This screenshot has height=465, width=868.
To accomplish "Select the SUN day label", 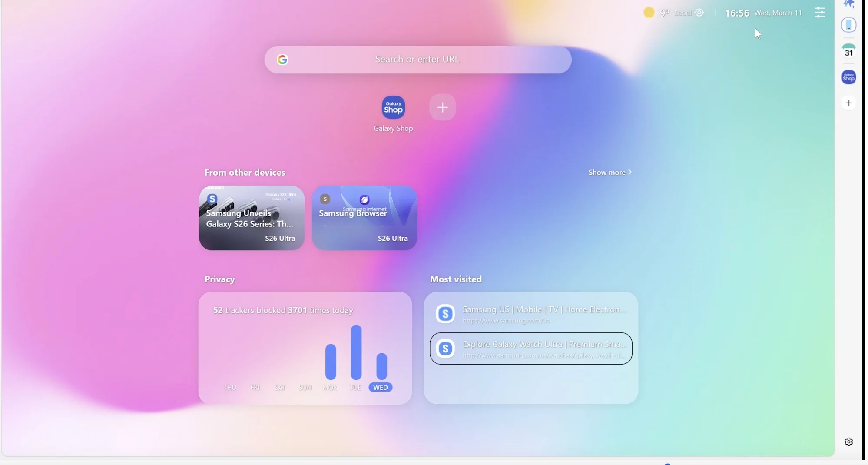I will point(305,387).
